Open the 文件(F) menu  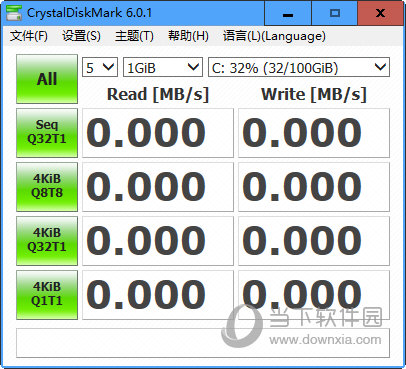[29, 36]
